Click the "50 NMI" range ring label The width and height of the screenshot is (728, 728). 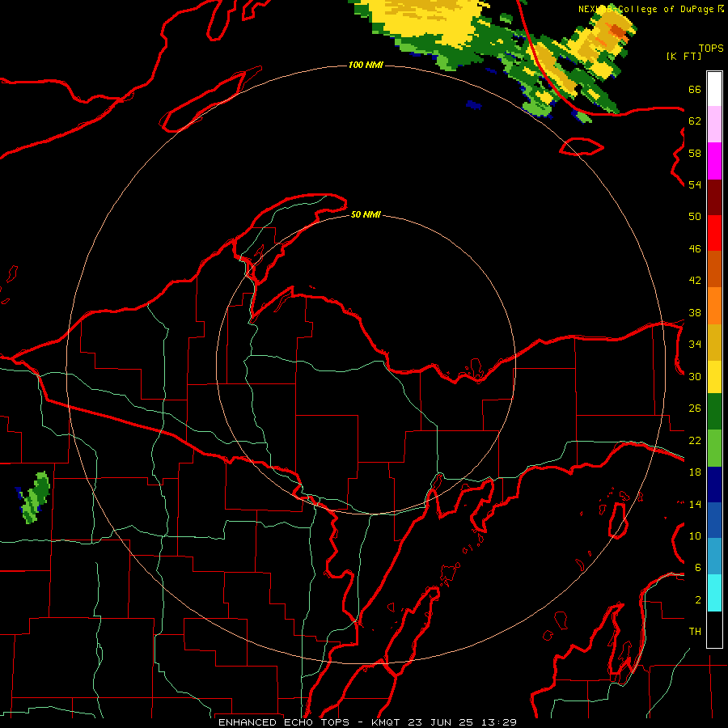(366, 214)
